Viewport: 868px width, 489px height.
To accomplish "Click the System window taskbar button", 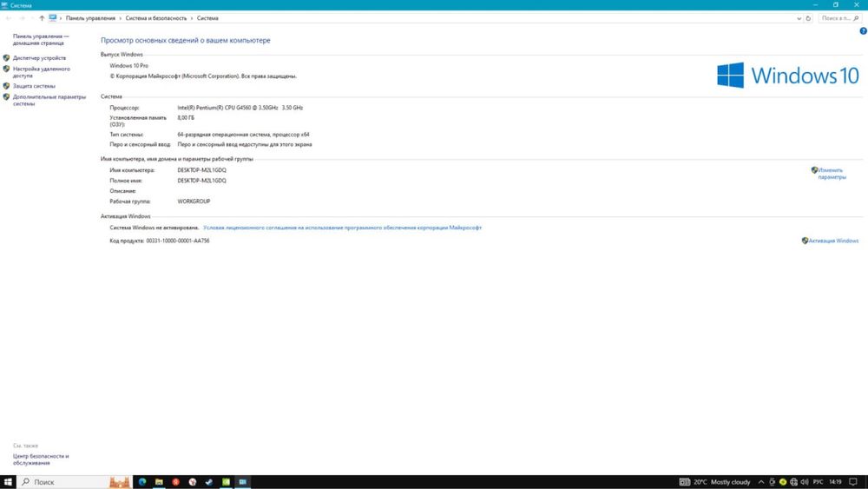I will pyautogui.click(x=242, y=482).
